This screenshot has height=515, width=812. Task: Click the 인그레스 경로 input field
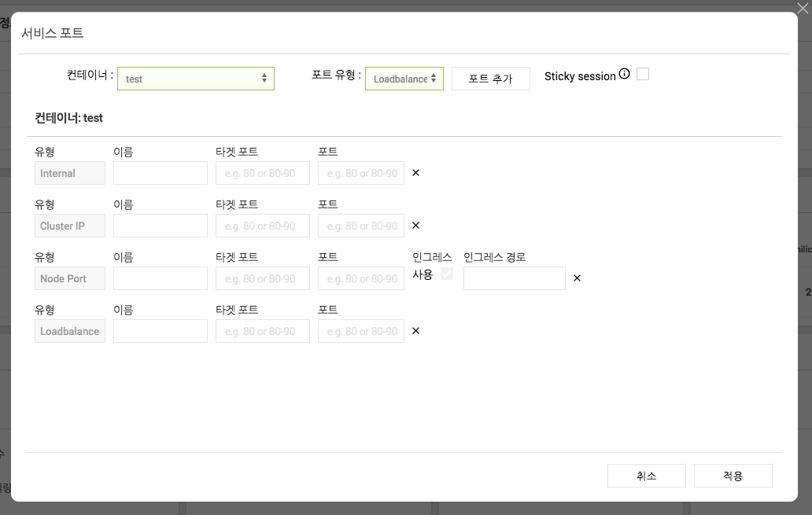click(x=515, y=278)
